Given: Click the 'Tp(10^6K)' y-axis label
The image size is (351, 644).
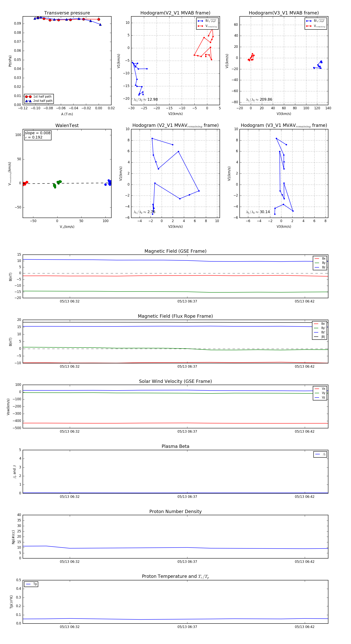Looking at the screenshot, I should [11, 602].
